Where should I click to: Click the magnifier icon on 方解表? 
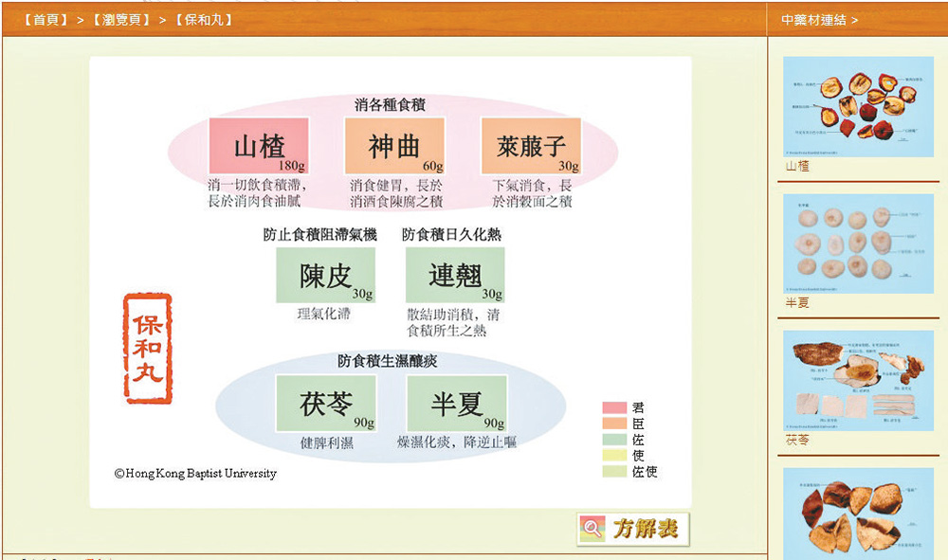pos(593,530)
